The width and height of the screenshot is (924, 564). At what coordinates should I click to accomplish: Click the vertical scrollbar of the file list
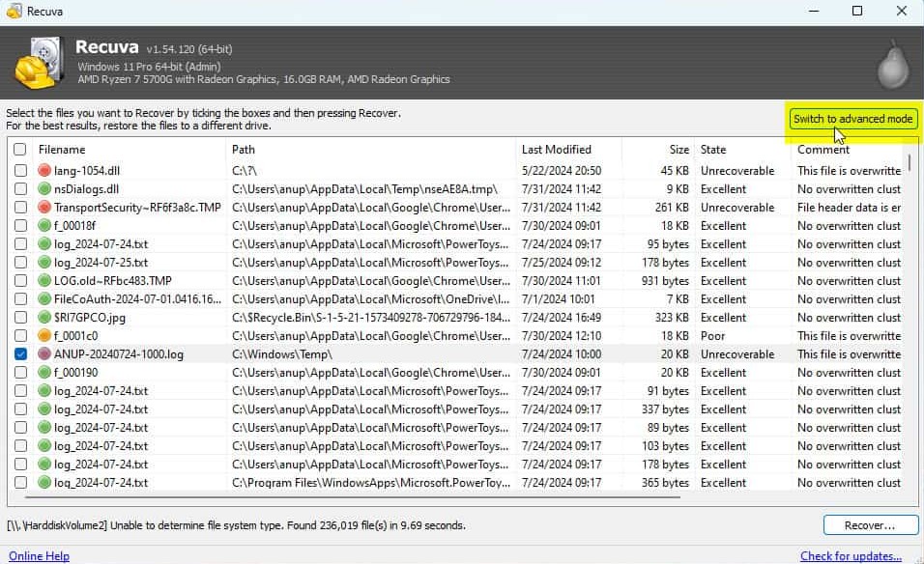[x=910, y=162]
